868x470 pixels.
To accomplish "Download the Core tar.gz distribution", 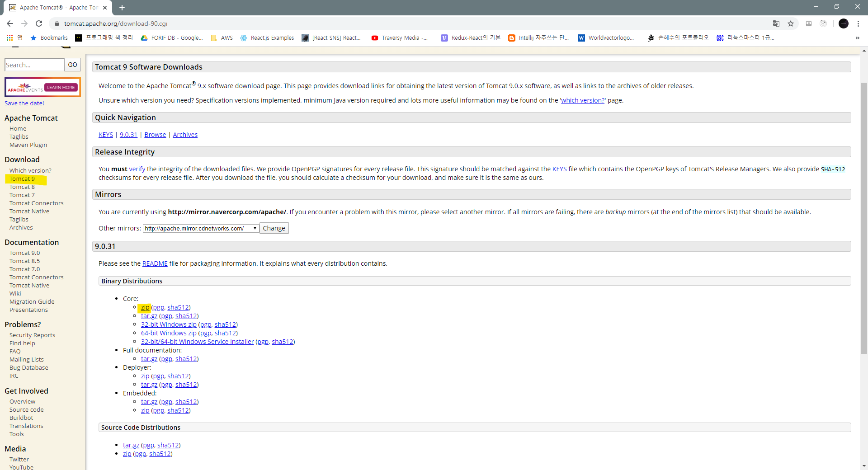I will tap(149, 316).
